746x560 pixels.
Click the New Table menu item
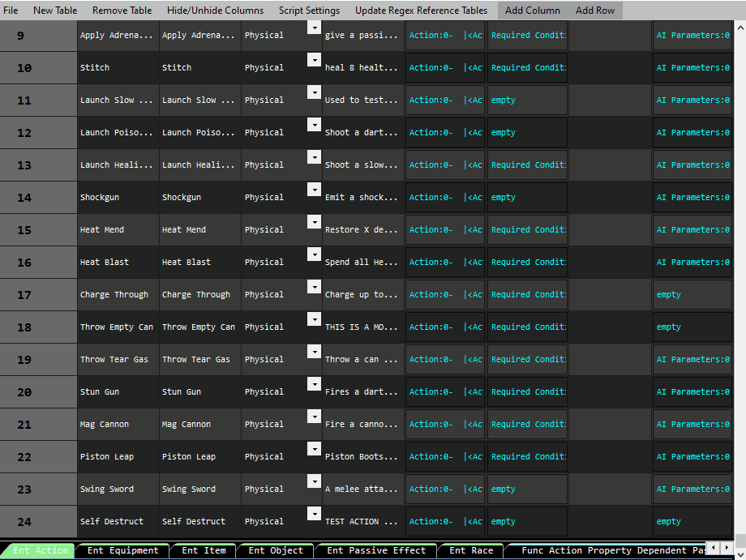[55, 11]
